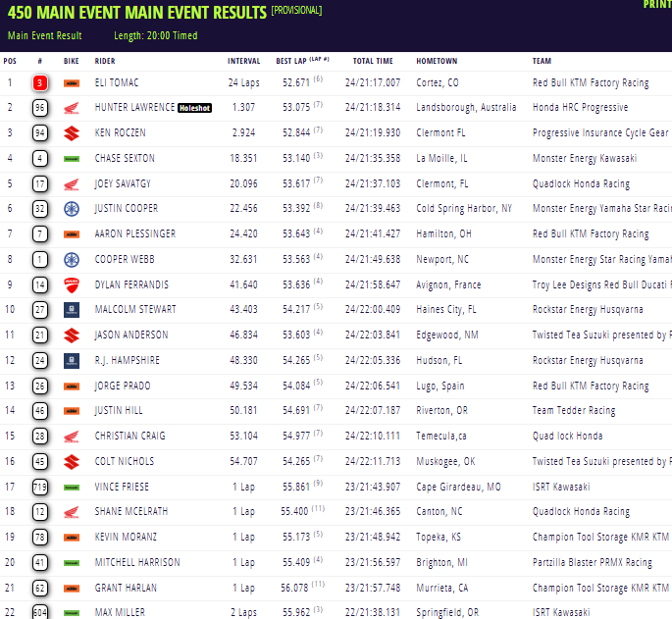This screenshot has height=619, width=672.
Task: Click the KTM icon in Jorge Prado's row
Action: point(72,387)
